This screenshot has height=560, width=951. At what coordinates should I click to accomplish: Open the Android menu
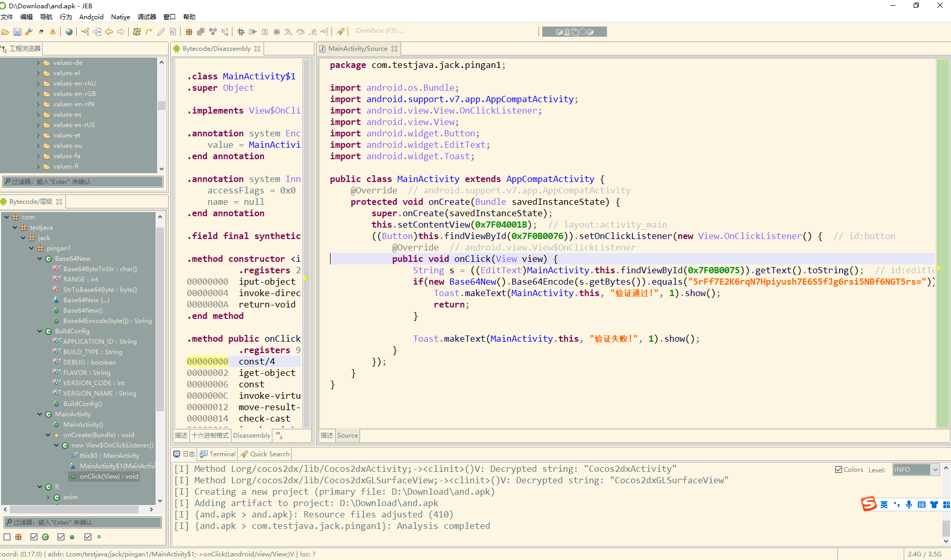tap(91, 17)
